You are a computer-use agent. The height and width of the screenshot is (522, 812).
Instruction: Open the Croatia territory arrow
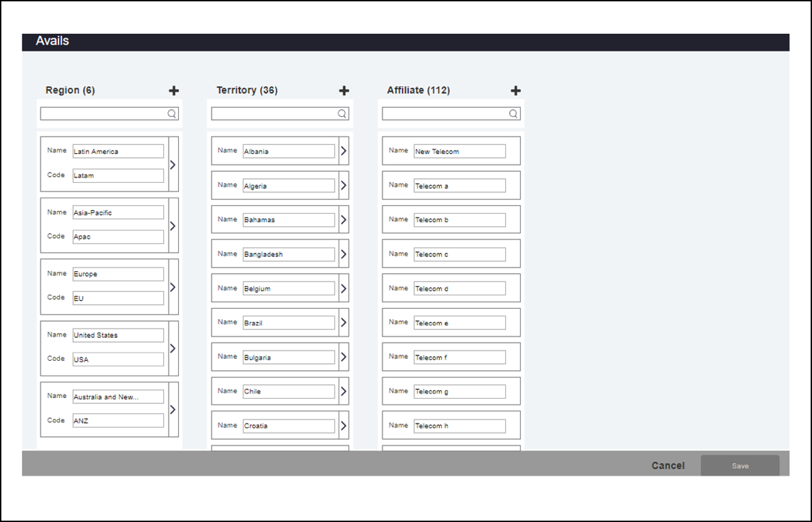coord(343,426)
